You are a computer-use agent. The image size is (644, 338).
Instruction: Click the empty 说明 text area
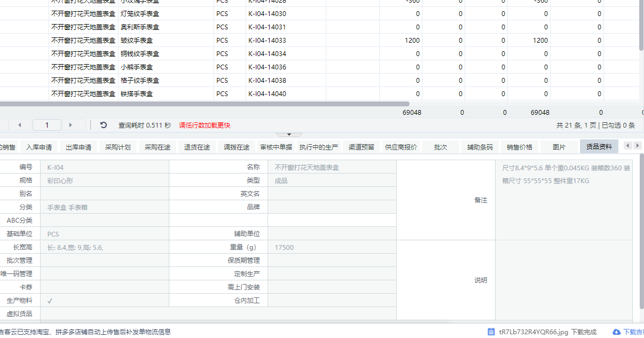click(564, 280)
